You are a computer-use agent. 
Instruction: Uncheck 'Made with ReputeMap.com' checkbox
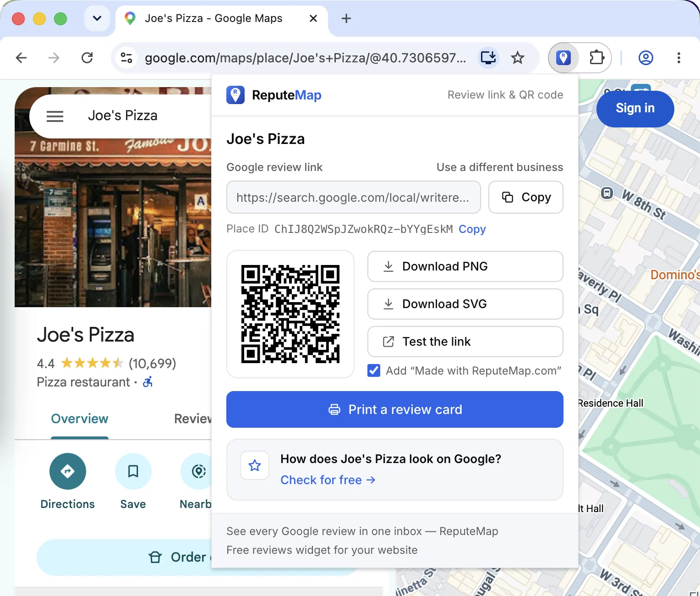374,370
